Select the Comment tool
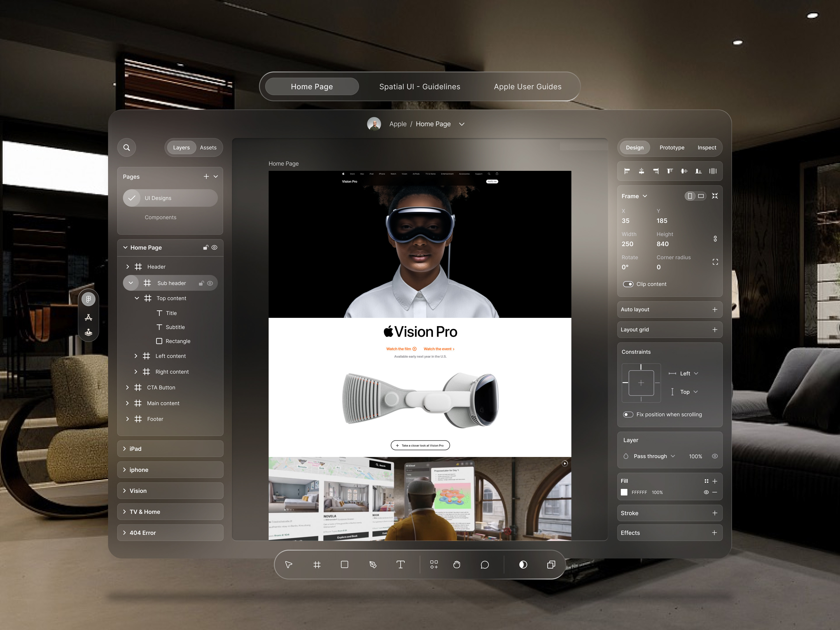This screenshot has width=840, height=630. (x=485, y=565)
